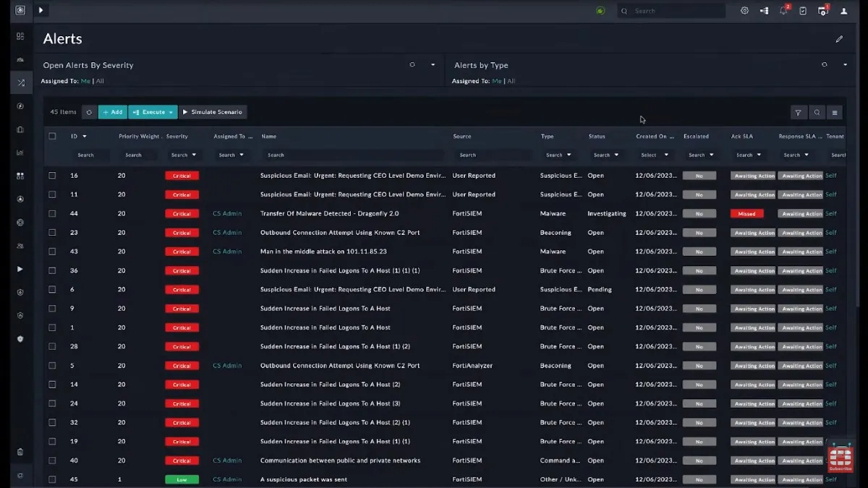Click the pencil edit icon on Alerts page
This screenshot has width=868, height=488.
click(x=839, y=39)
